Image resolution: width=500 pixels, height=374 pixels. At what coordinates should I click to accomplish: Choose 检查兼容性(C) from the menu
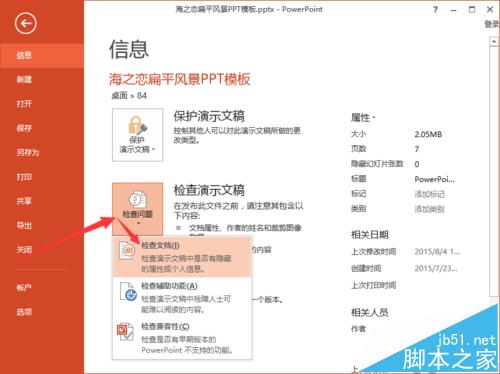pos(182,338)
